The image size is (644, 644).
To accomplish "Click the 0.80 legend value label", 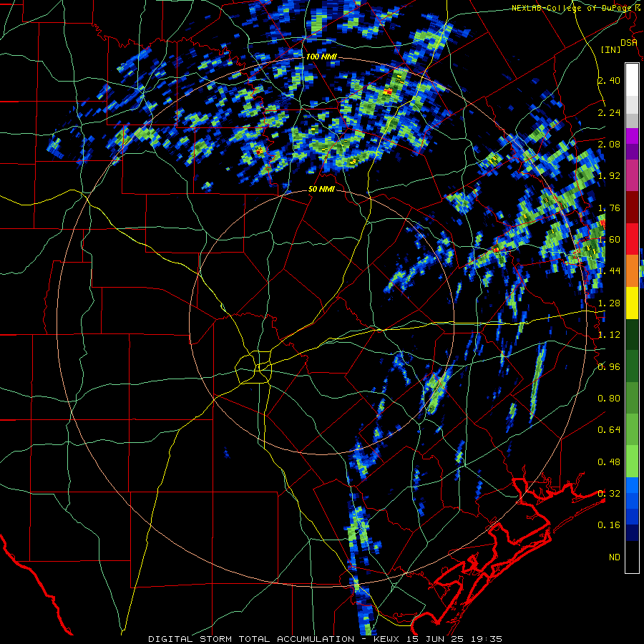I will tap(609, 399).
